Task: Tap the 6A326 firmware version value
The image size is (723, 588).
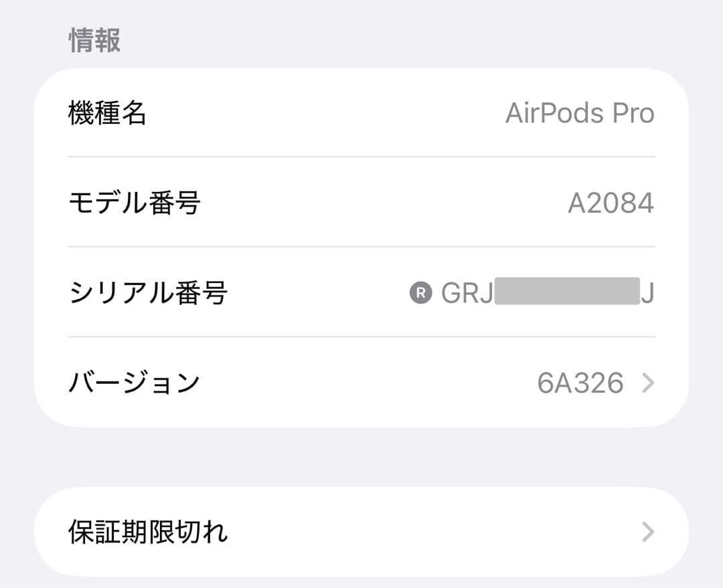Action: coord(580,383)
